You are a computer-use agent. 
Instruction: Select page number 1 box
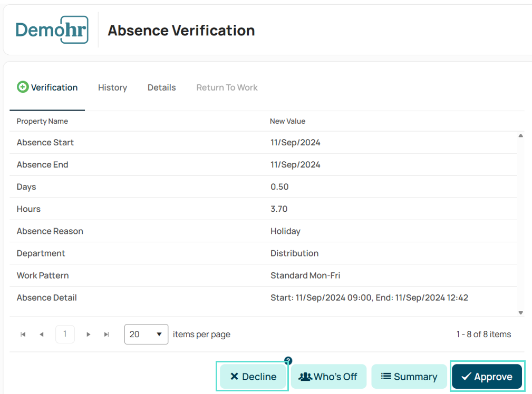(65, 334)
